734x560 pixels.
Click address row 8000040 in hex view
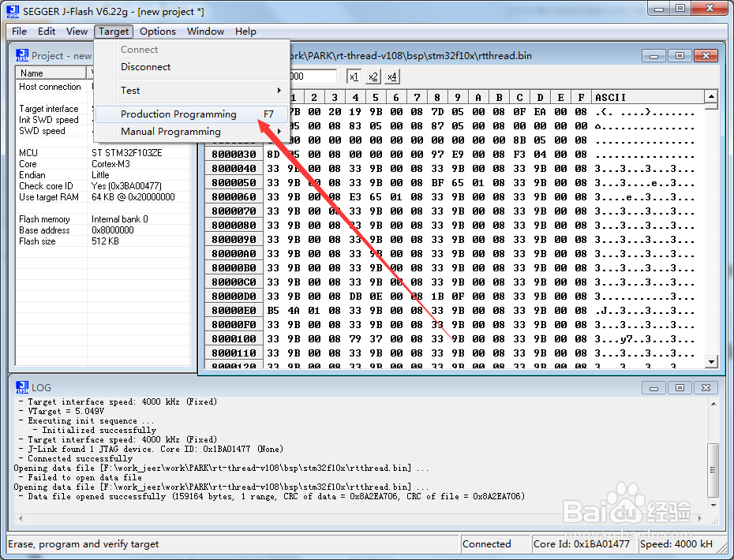coord(234,169)
